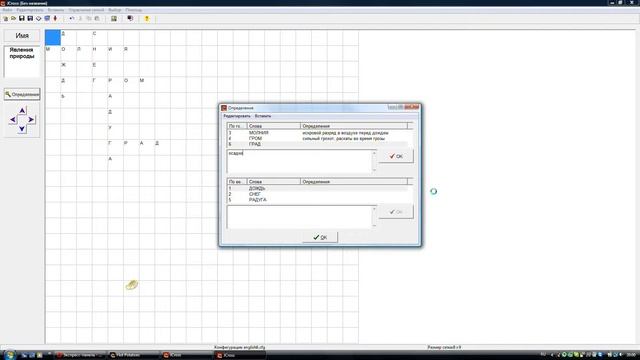Open the Управление сеткой menu
This screenshot has width=640, height=360.
point(86,10)
